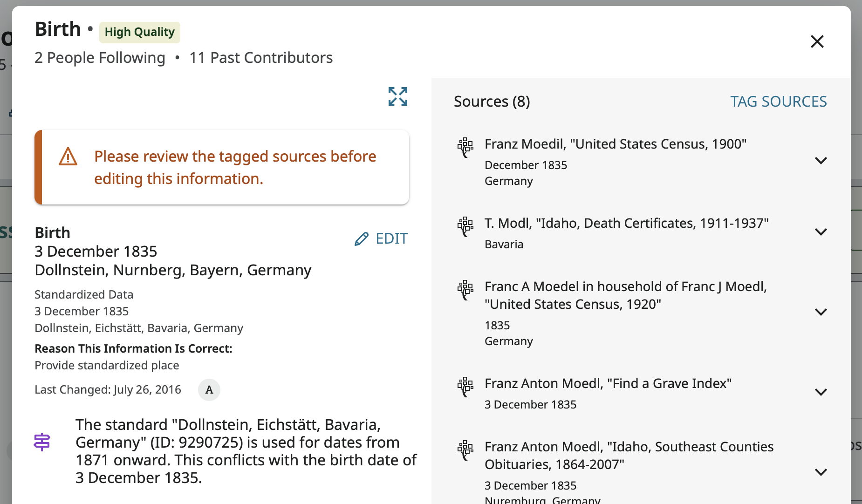This screenshot has width=862, height=504.
Task: Click the tree icon beside 1900 Census source
Action: 465,147
